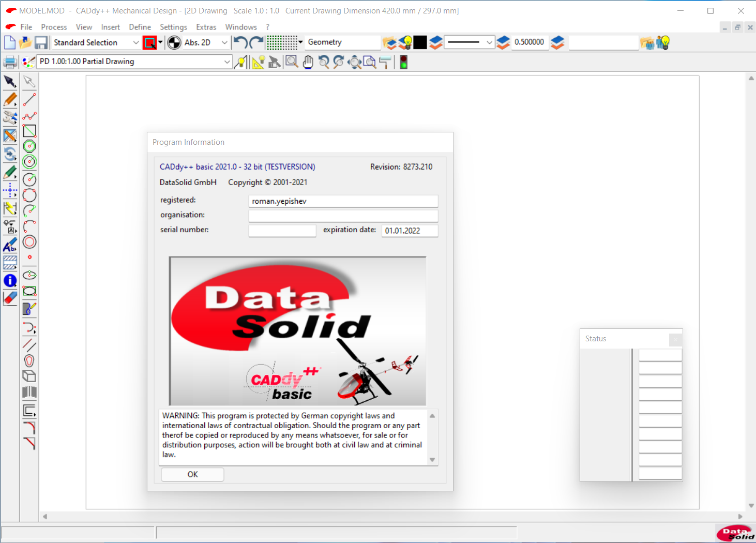Open the hatching pattern tool
The height and width of the screenshot is (543, 756).
(x=10, y=263)
